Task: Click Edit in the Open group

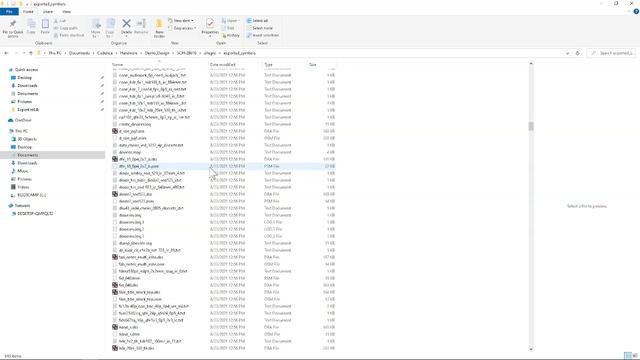Action: click(228, 28)
